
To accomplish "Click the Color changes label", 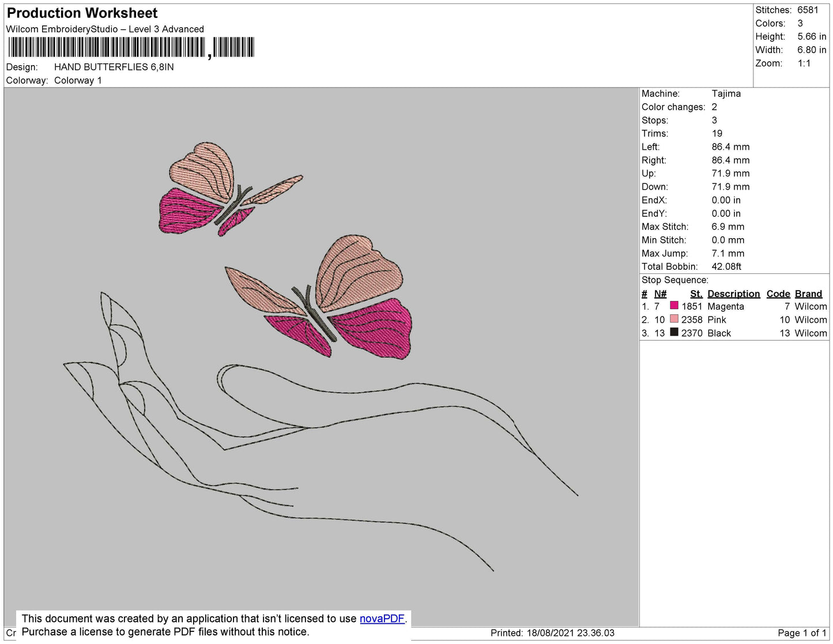I will pos(673,107).
